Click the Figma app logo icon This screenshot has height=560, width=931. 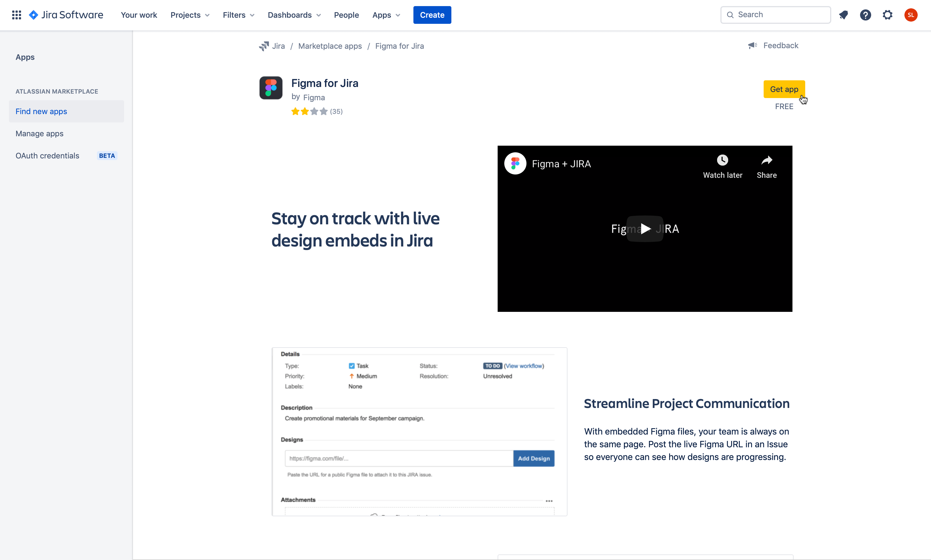[271, 88]
